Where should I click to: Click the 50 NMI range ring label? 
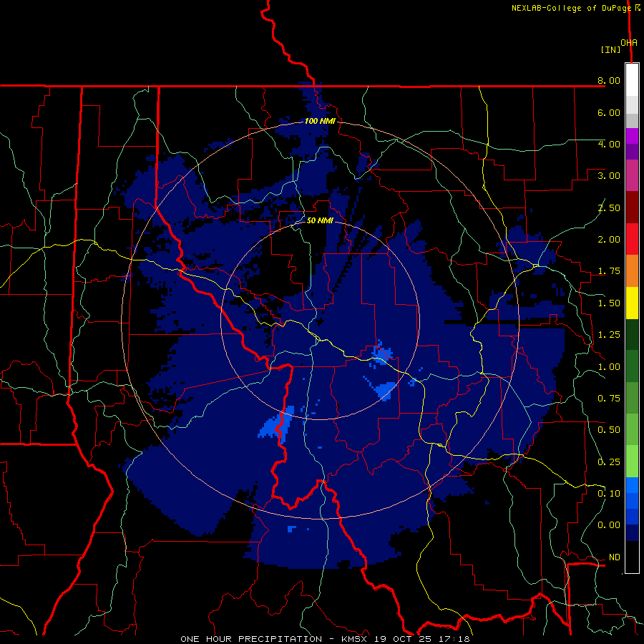(x=320, y=220)
